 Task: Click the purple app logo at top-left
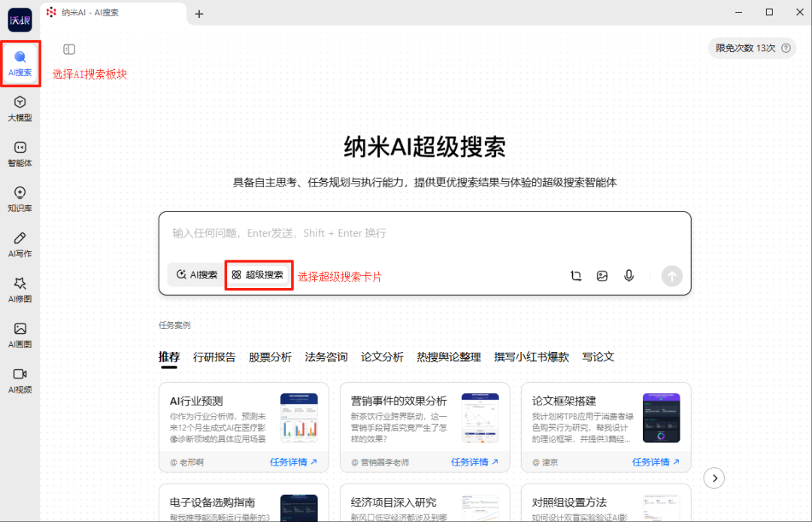(20, 20)
